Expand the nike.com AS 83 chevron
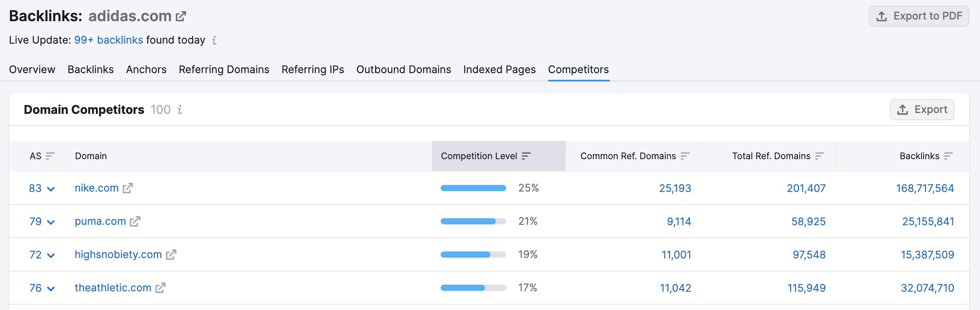Screen dimensions: 980x310 (51, 189)
